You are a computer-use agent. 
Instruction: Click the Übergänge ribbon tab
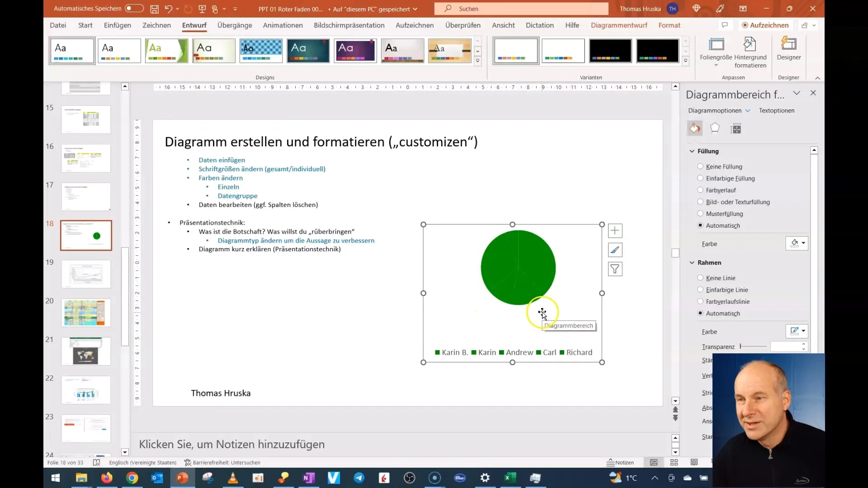pyautogui.click(x=234, y=25)
